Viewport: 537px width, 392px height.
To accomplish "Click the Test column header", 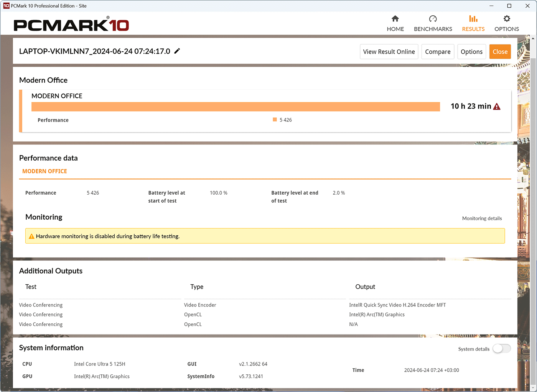I will [x=31, y=287].
